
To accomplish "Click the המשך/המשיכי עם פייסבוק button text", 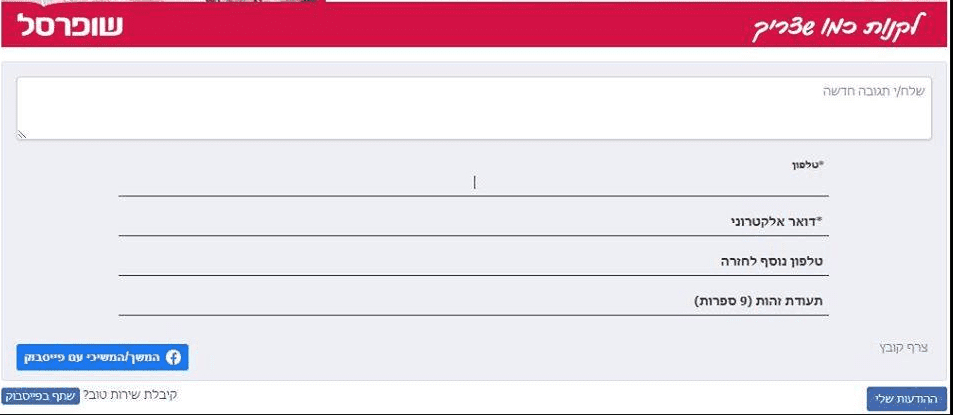I will click(x=94, y=357).
